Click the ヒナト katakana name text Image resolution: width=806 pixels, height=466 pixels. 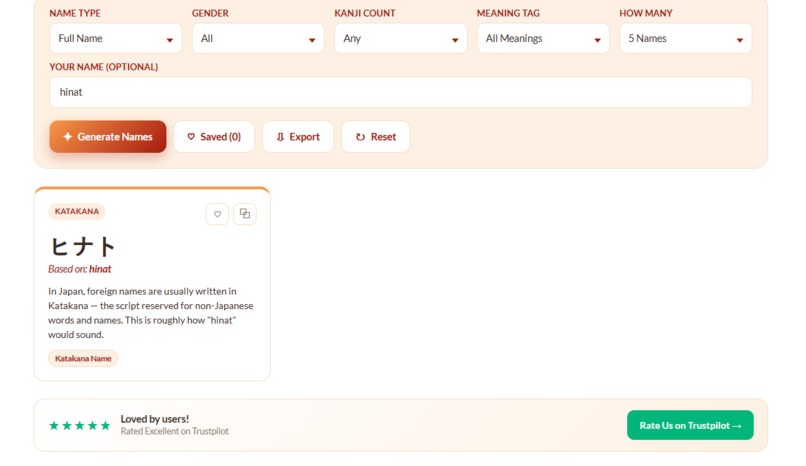click(83, 246)
